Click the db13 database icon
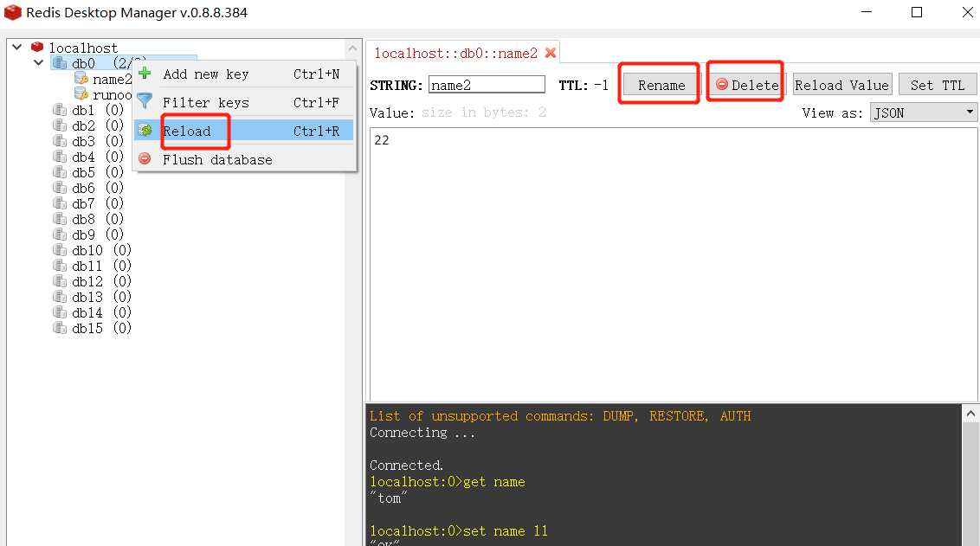This screenshot has height=546, width=980. click(x=60, y=297)
